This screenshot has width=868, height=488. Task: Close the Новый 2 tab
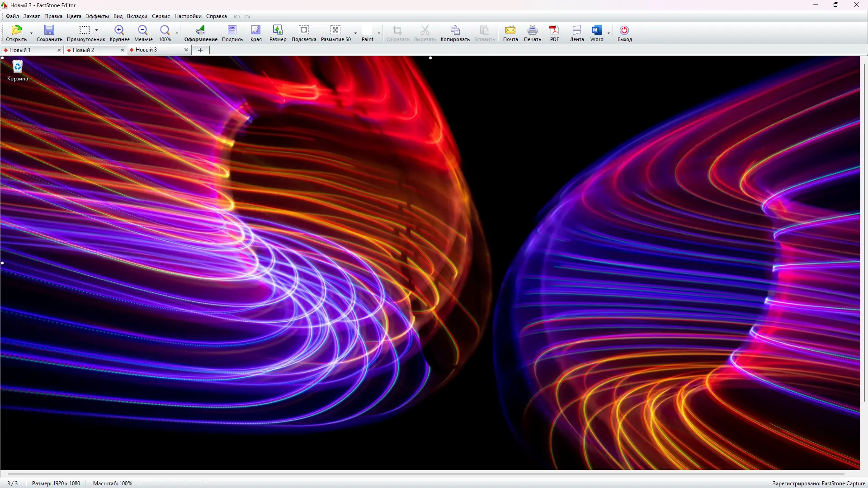click(122, 50)
